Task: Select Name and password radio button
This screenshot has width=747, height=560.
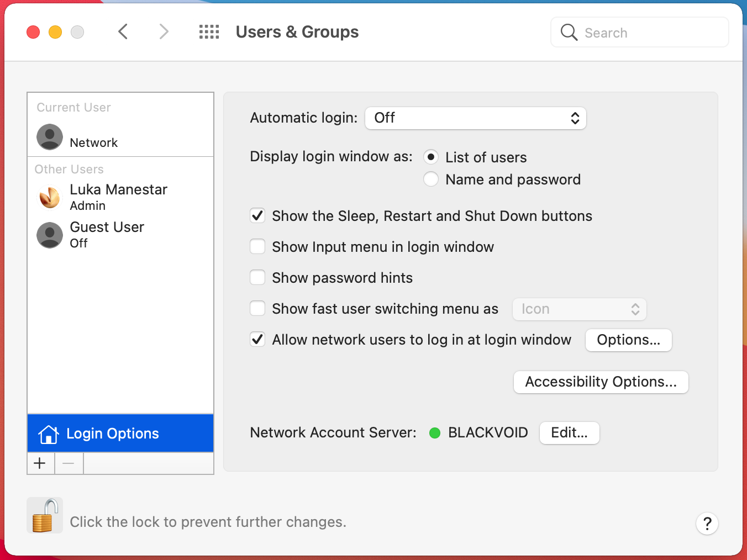Action: click(431, 179)
